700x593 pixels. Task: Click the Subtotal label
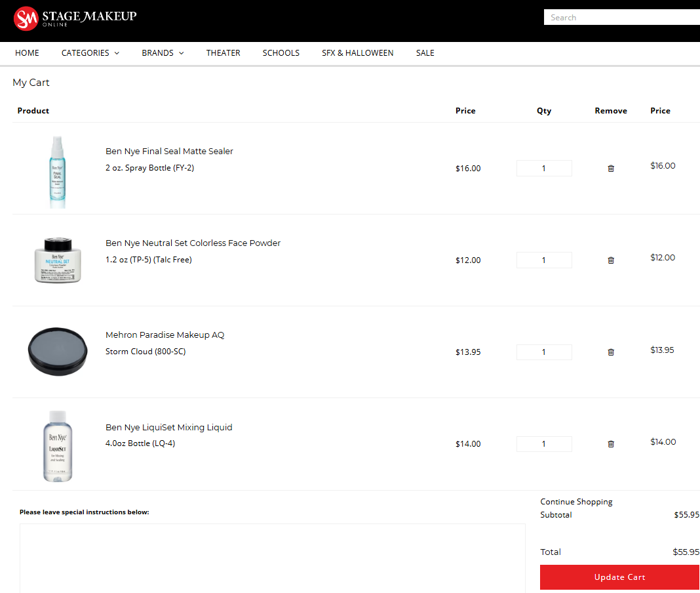point(556,515)
